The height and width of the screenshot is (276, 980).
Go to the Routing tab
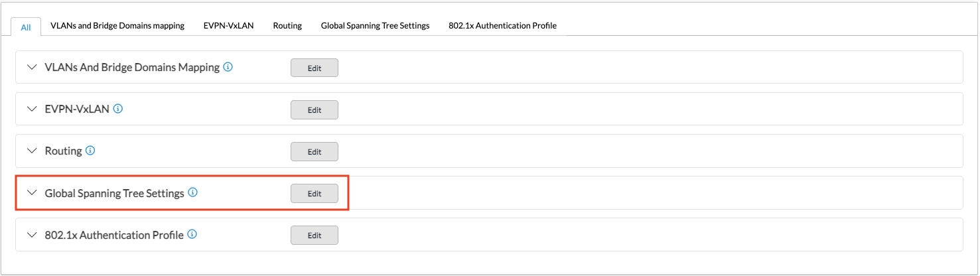click(x=287, y=26)
